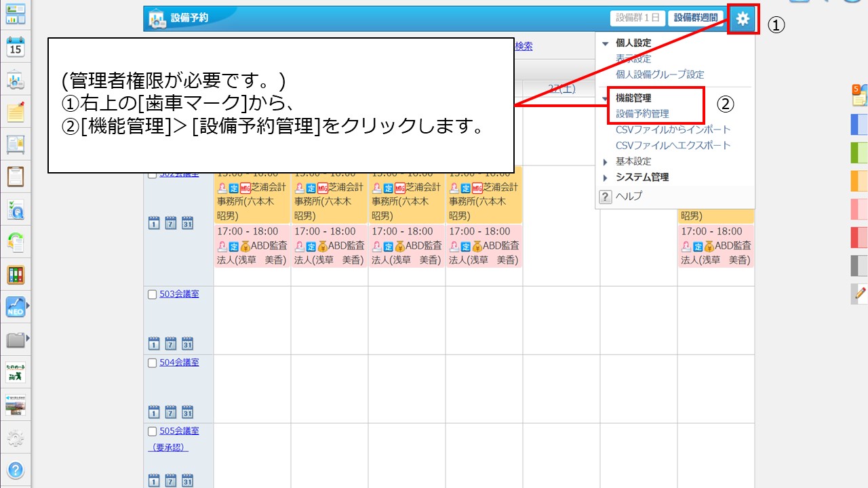Viewport: 868px width, 488px height.
Task: Check the 503会議室 checkbox
Action: (152, 294)
